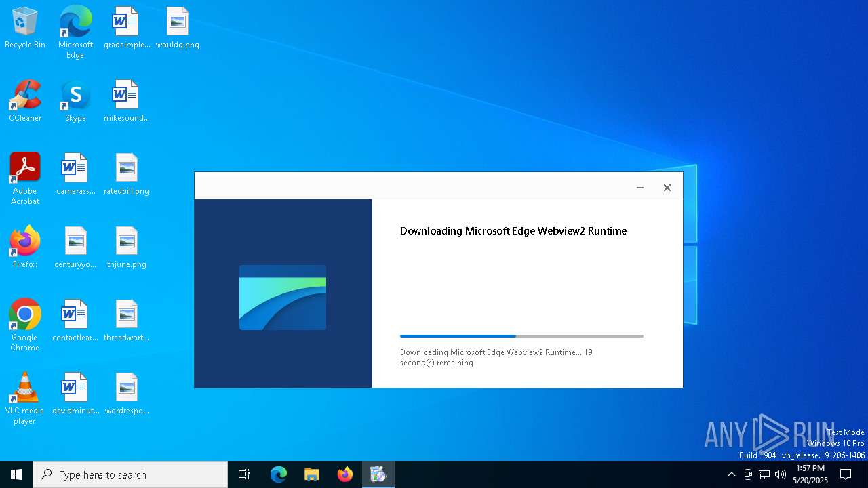
Task: Open File Explorer from the taskbar
Action: [x=312, y=474]
